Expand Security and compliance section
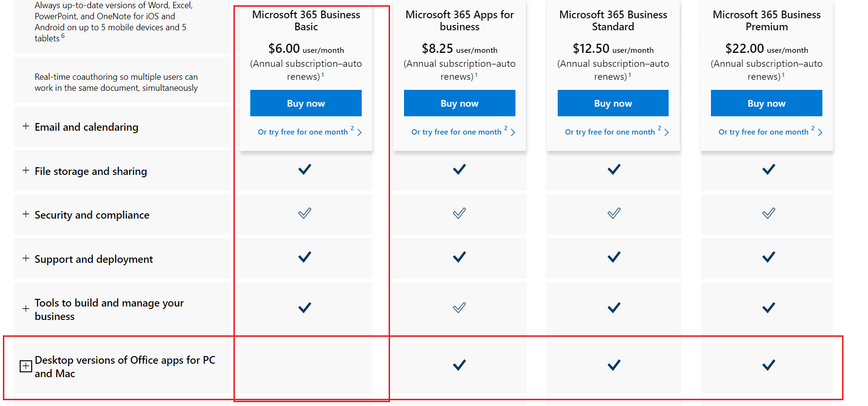Viewport: 868px width, 406px height. click(x=26, y=214)
